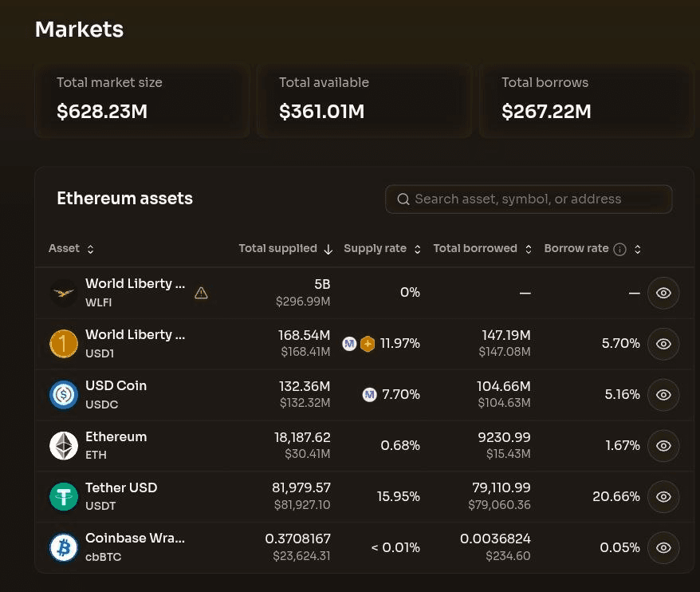Image resolution: width=700 pixels, height=592 pixels.
Task: Click the WLFI eagle token icon
Action: point(64,293)
